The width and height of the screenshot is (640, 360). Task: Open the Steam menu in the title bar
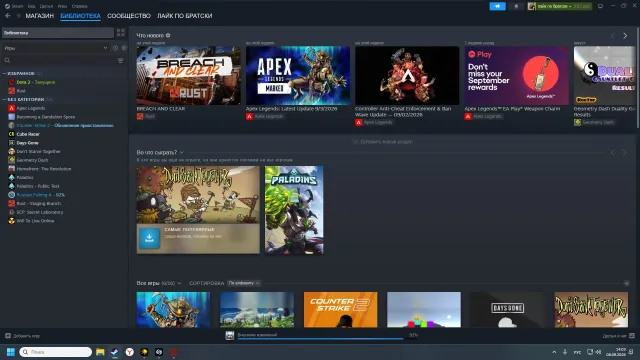point(14,6)
